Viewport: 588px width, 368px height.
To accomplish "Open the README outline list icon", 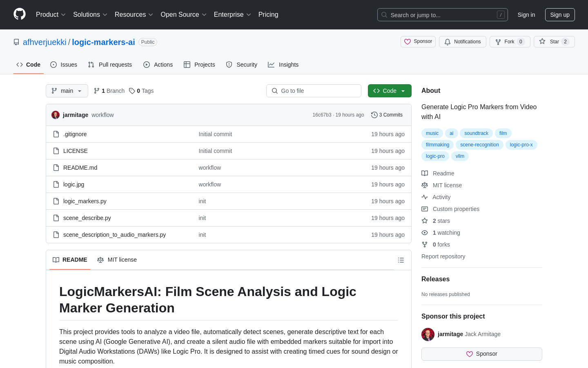I will tap(401, 260).
